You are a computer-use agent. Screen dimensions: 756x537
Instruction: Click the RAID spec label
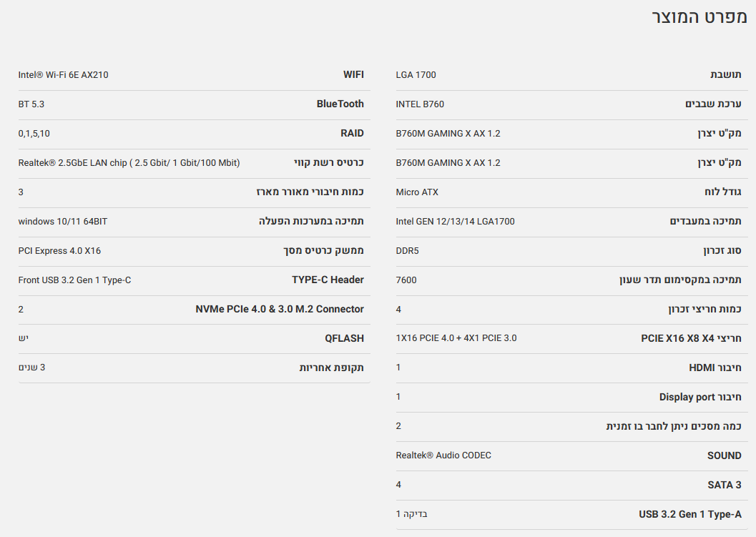(x=352, y=133)
